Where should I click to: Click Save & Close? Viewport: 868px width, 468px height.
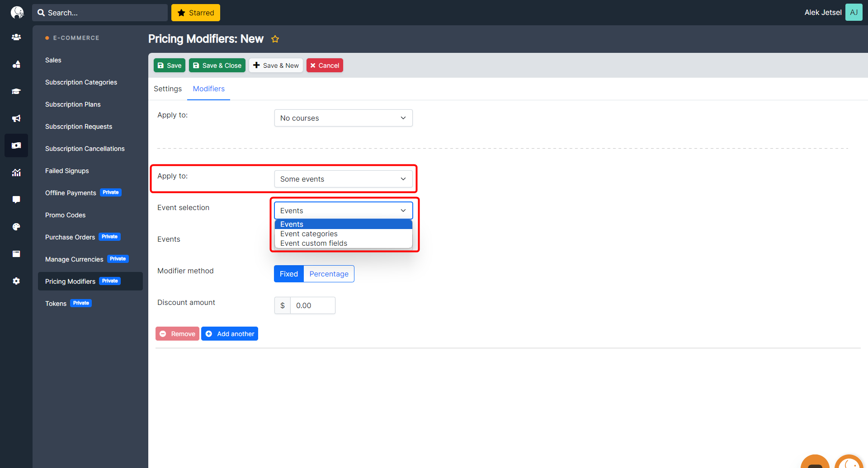click(217, 66)
